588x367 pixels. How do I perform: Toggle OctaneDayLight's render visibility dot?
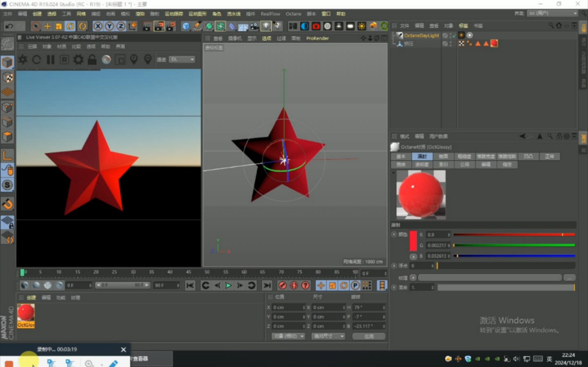(x=451, y=37)
